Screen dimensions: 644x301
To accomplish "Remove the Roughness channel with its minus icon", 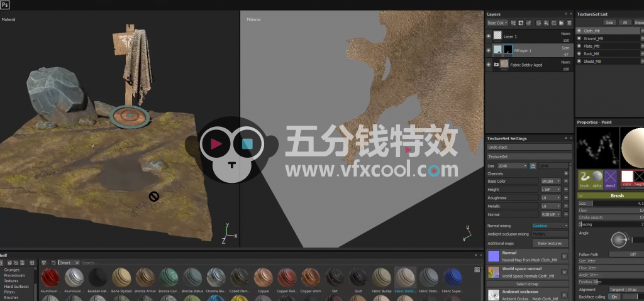I will click(x=565, y=198).
